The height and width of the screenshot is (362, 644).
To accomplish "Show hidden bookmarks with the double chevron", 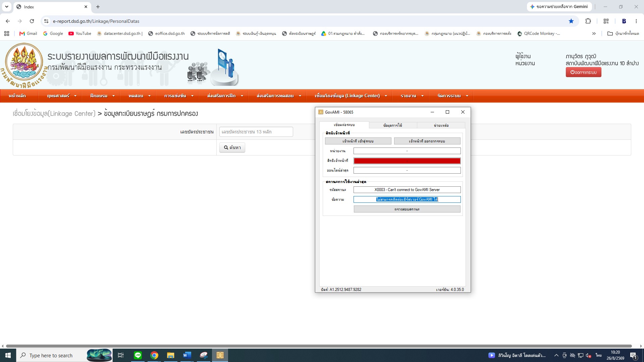I will click(594, 34).
